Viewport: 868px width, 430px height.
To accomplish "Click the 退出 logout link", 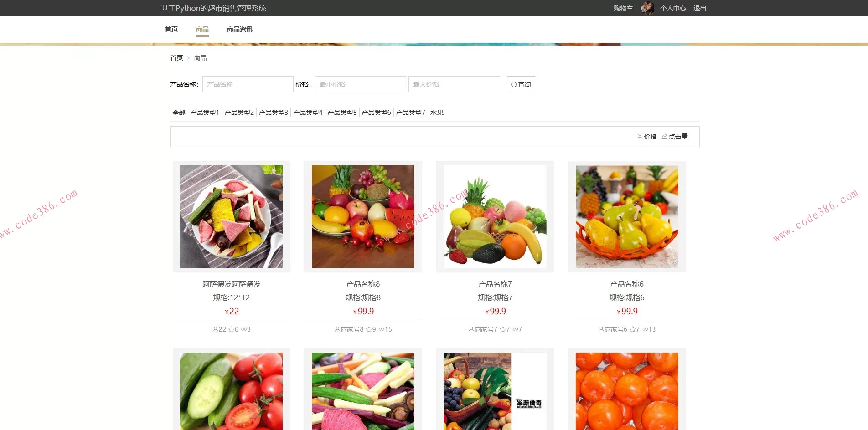I will click(699, 8).
